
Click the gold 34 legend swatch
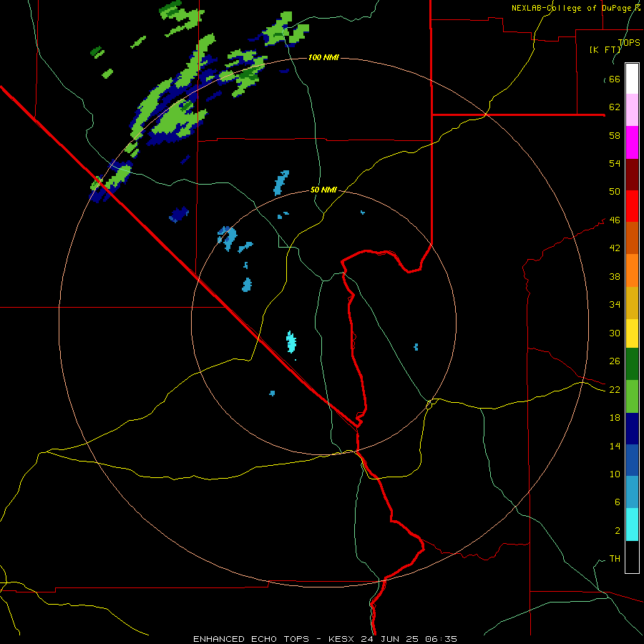tap(632, 303)
